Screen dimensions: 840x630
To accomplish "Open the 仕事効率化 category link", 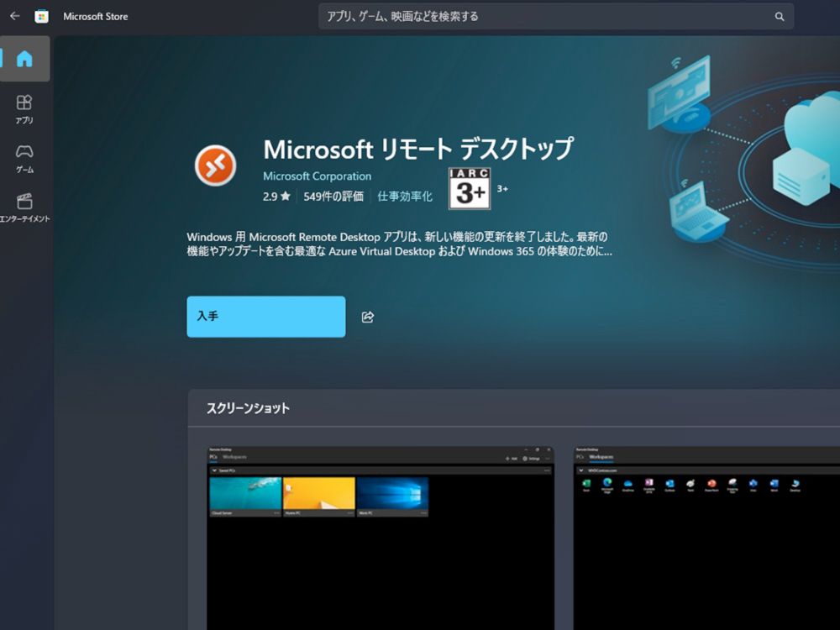I will 405,197.
